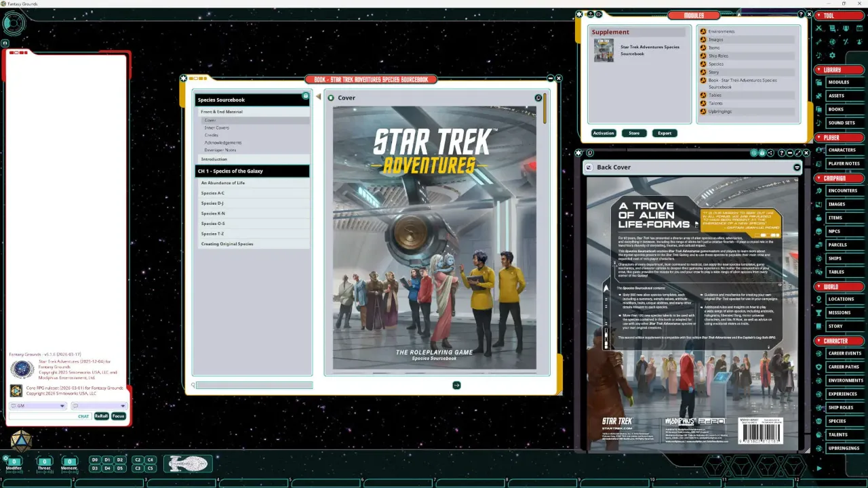Open the empty chat mode dropdown
Viewport: 868px width, 488px height.
point(99,406)
